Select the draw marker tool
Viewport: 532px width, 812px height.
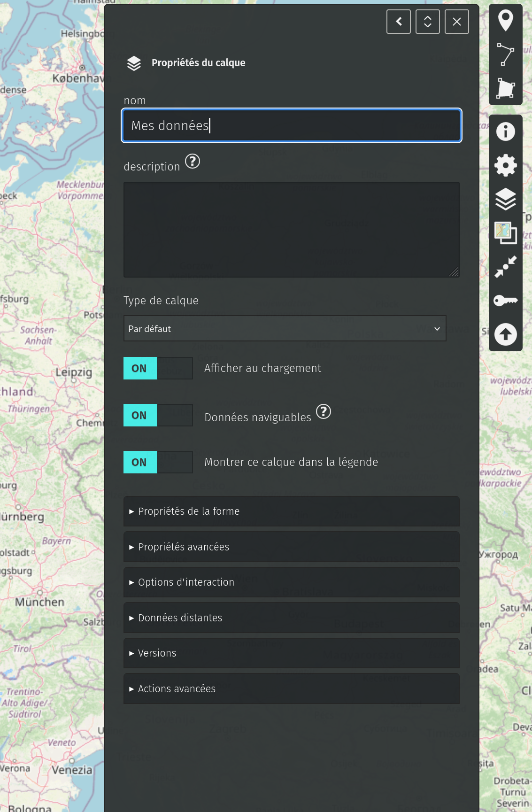505,21
